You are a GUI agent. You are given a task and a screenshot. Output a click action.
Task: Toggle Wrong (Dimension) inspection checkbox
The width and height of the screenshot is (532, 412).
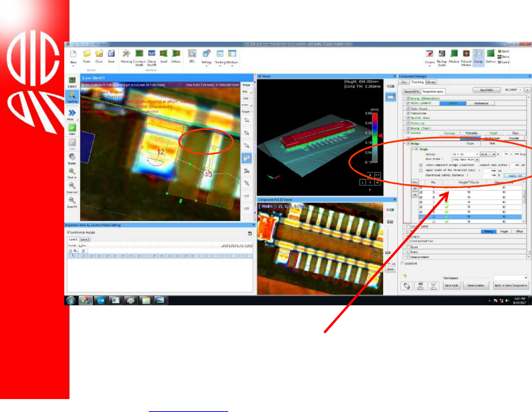408,99
